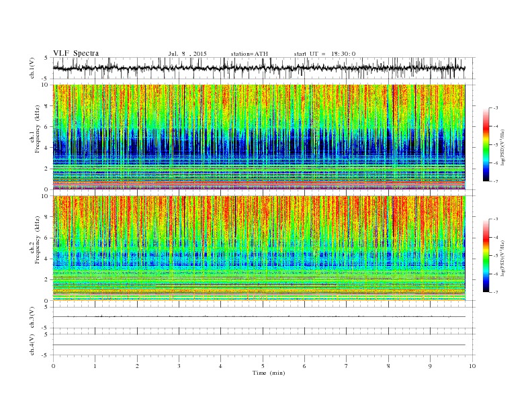Click the ch.2 color scale bar

(486, 255)
